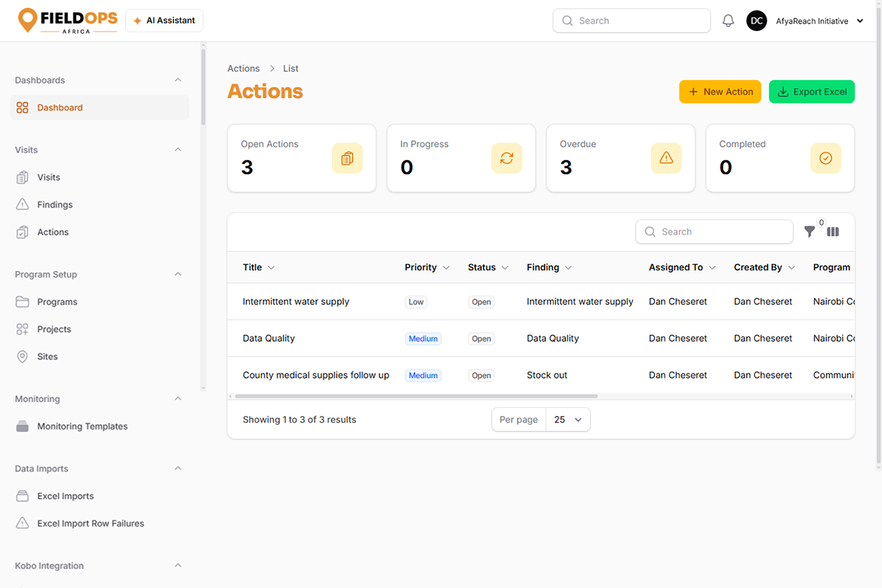Navigate to Sites in the sidebar
The image size is (882, 588).
click(x=100, y=356)
